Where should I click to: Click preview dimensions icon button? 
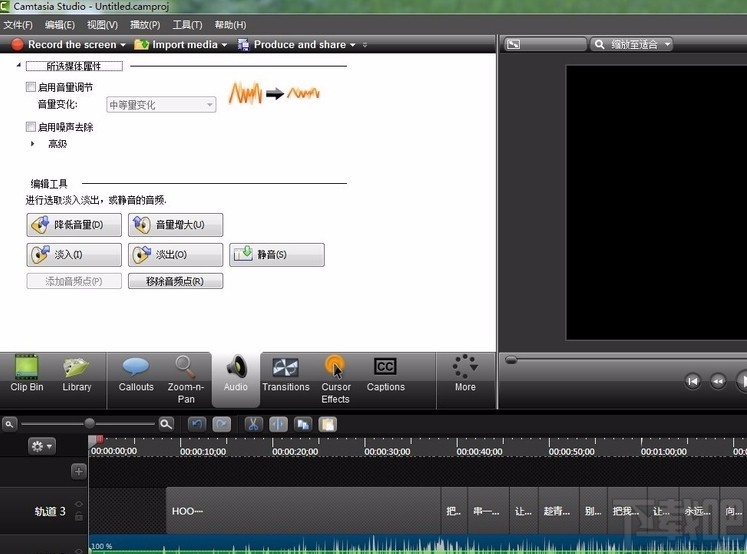click(x=514, y=44)
